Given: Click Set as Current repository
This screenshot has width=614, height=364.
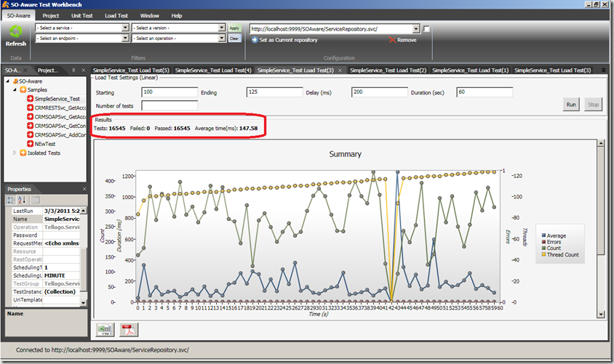Looking at the screenshot, I should point(288,40).
